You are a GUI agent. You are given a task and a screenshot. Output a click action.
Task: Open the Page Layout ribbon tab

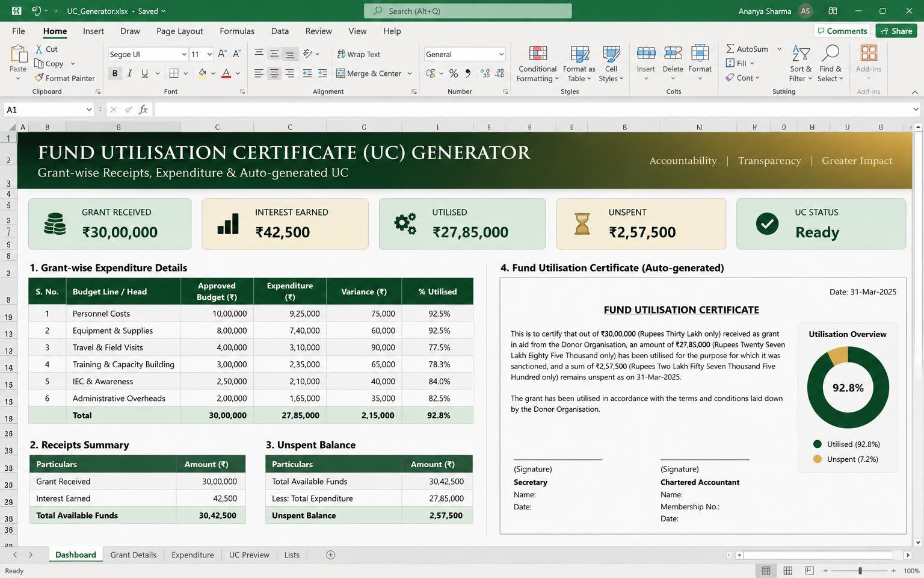pyautogui.click(x=179, y=31)
